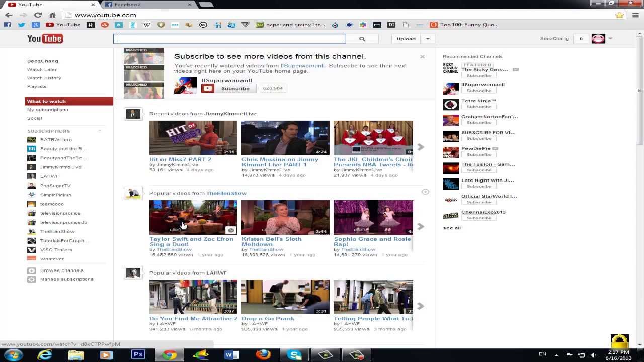The height and width of the screenshot is (362, 644).
Task: Click the IISuperwomanII channel avatar in banner
Action: click(x=185, y=85)
